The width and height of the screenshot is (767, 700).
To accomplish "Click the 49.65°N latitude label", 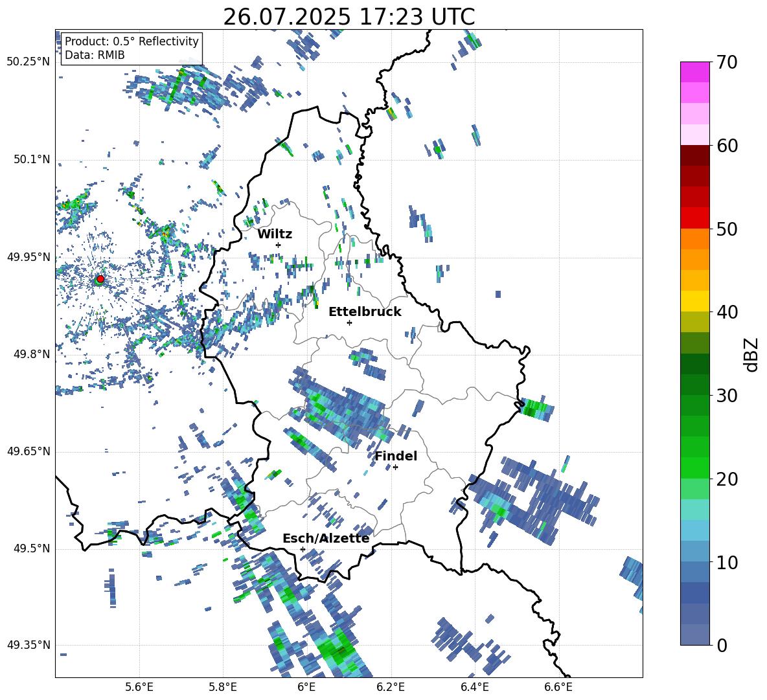I will click(x=29, y=451).
